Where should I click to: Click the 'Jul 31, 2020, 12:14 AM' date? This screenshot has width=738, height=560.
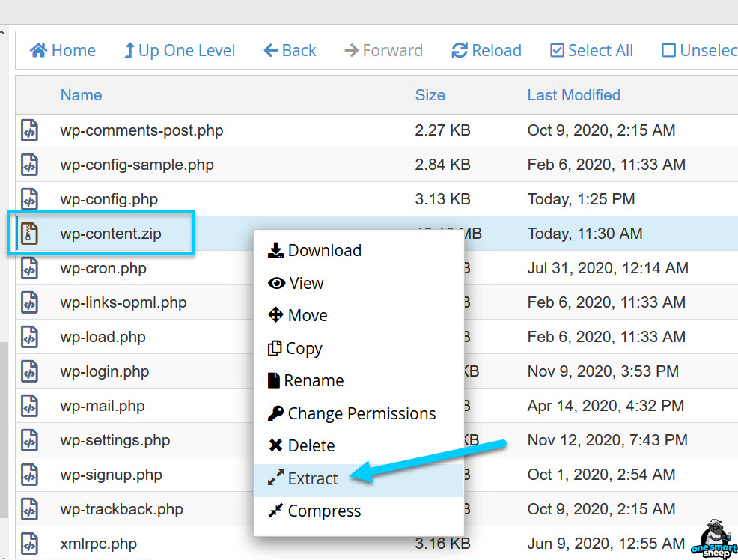[x=608, y=268]
